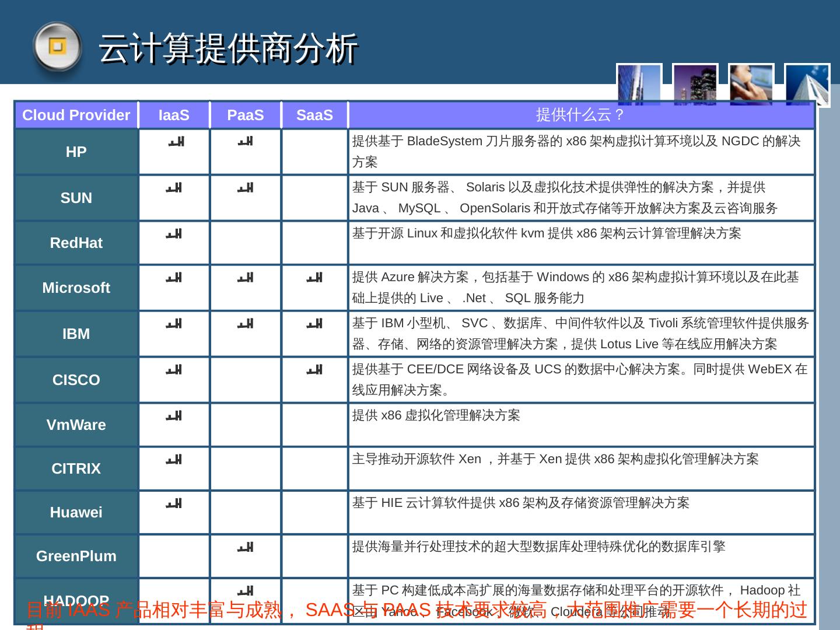The height and width of the screenshot is (630, 840).
Task: Select the CITRIX provider cell
Action: [76, 468]
